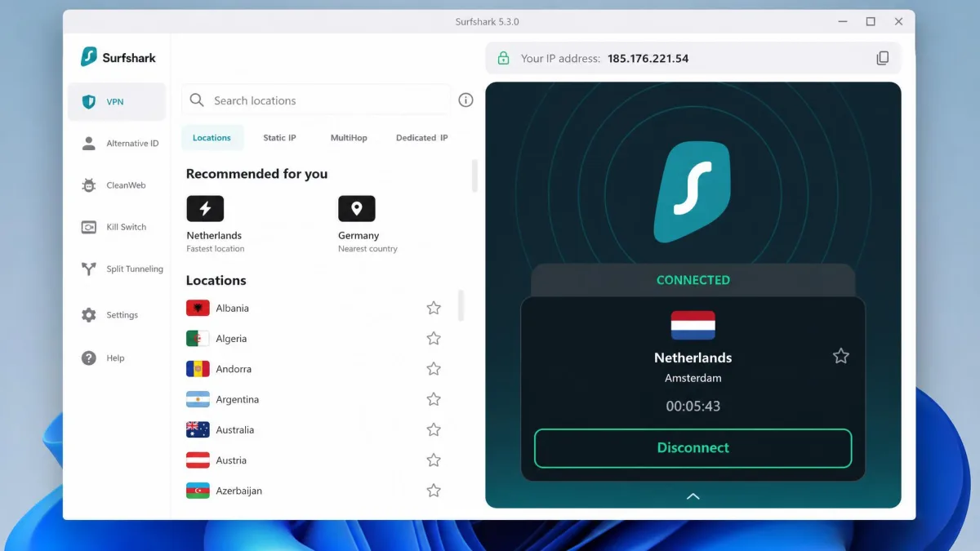Click the IP address 185.176.221.54

point(648,59)
